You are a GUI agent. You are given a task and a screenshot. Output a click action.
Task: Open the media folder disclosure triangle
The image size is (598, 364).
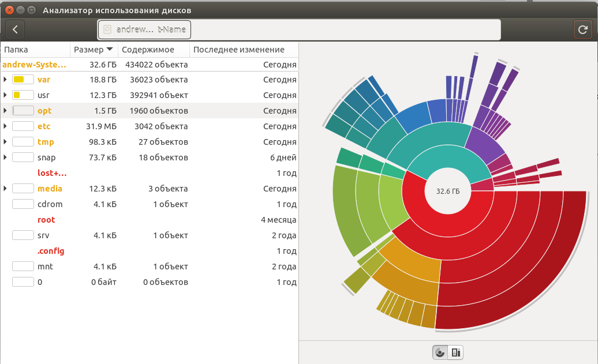point(5,189)
